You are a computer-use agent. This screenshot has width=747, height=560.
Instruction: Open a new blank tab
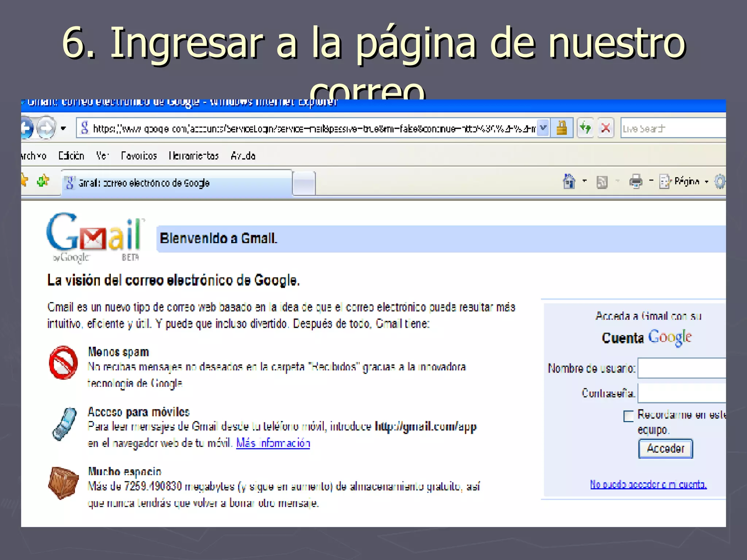(304, 183)
